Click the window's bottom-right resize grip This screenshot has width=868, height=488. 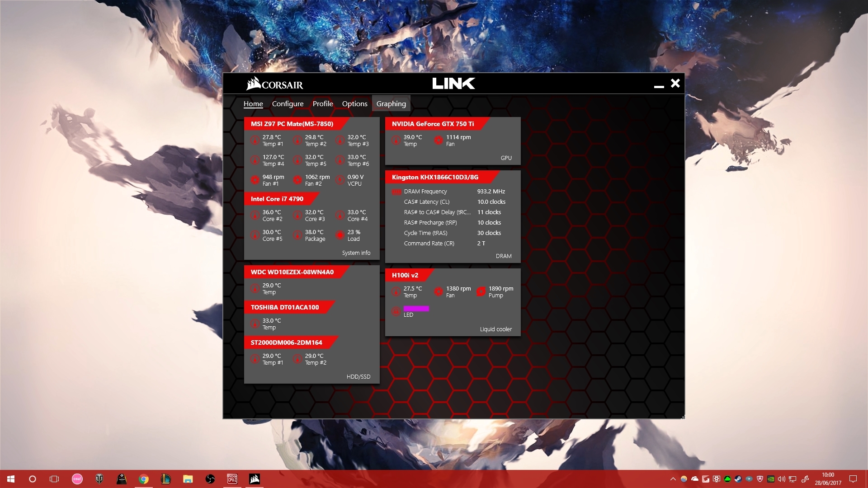[683, 417]
